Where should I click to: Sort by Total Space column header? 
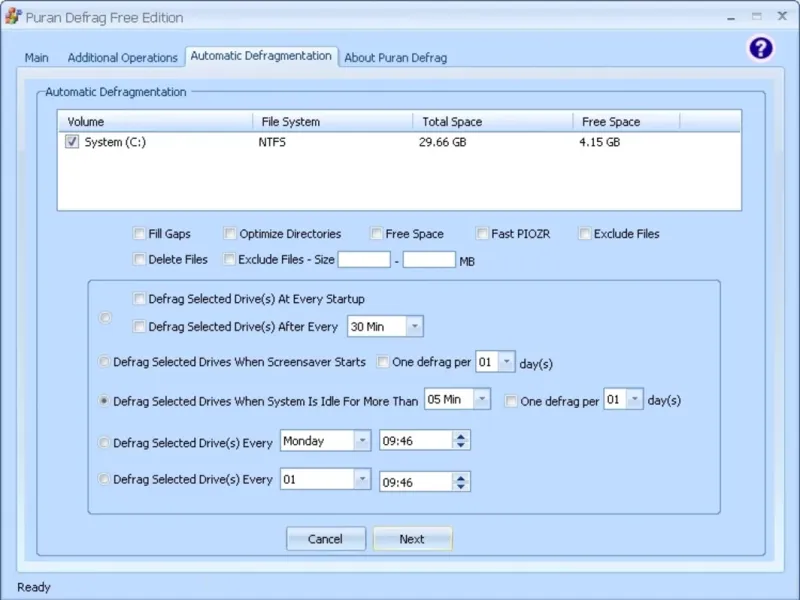492,121
